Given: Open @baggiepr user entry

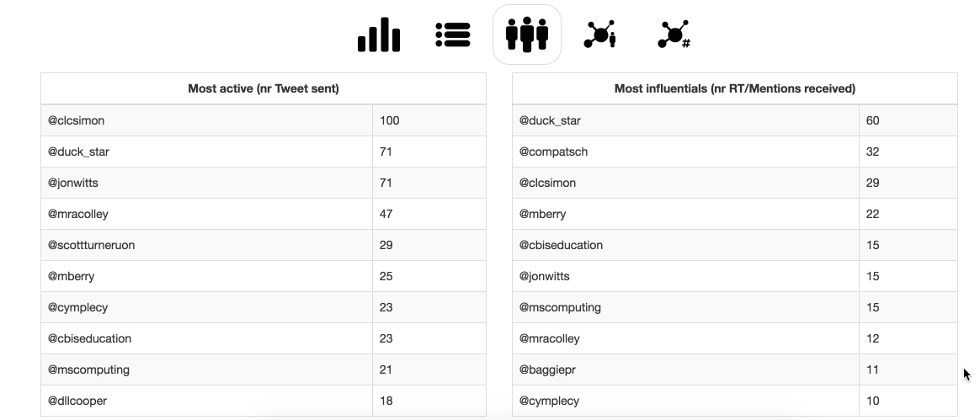Looking at the screenshot, I should tap(547, 369).
